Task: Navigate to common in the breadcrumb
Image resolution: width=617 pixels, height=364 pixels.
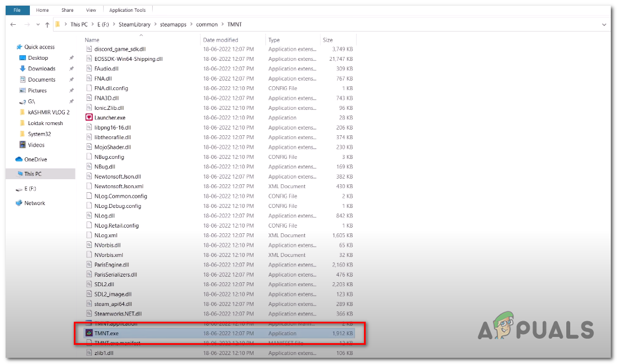Action: (207, 24)
